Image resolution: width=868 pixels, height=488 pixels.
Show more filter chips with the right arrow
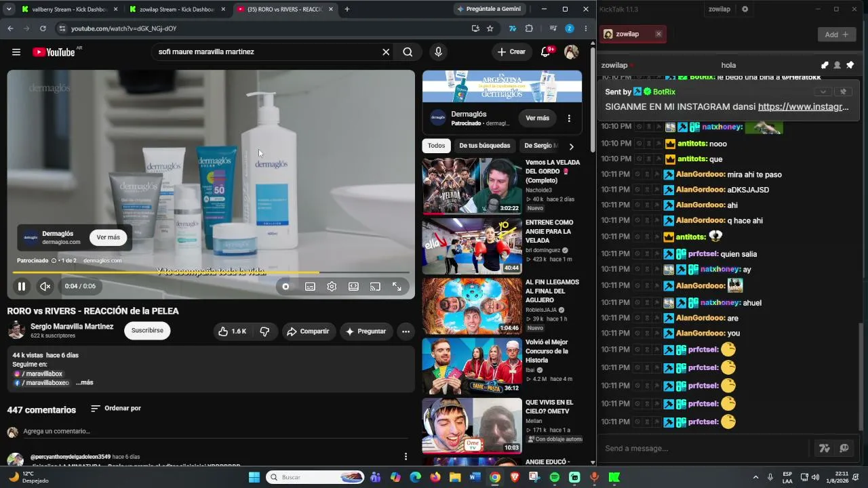(x=571, y=146)
